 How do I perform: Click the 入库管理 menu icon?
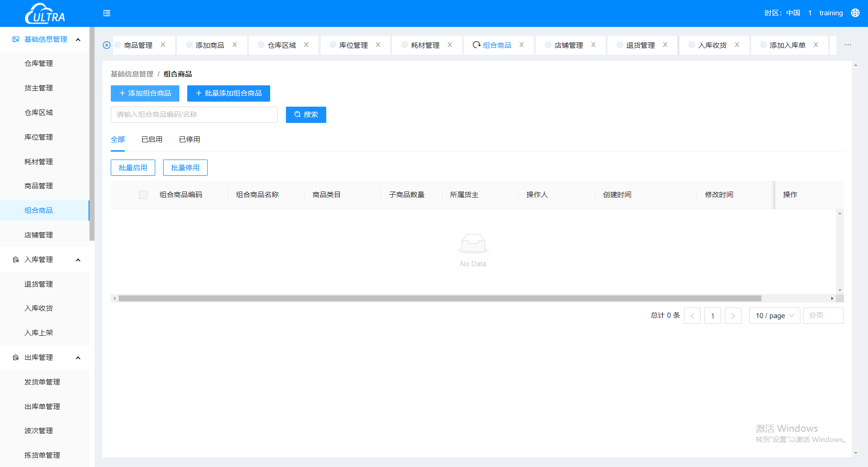pyautogui.click(x=16, y=260)
